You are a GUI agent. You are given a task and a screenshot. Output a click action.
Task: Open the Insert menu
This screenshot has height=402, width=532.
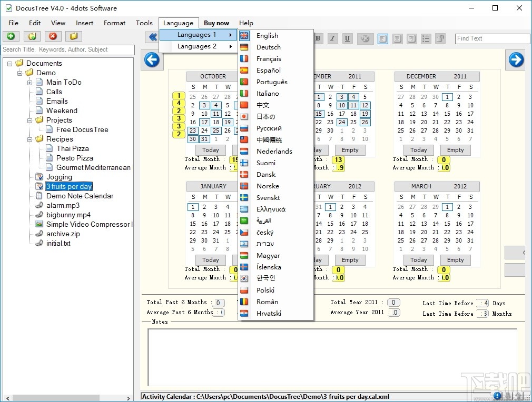84,23
